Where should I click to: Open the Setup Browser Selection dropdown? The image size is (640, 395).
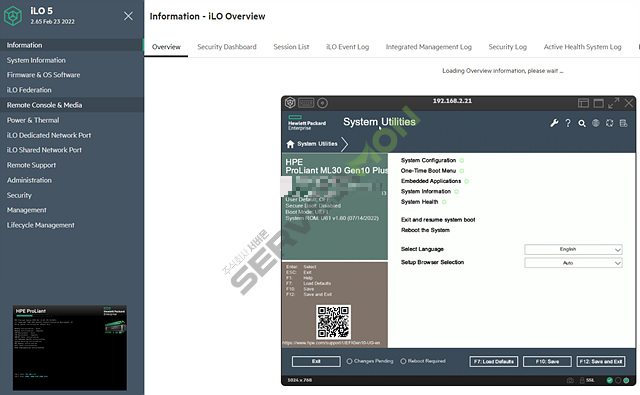(573, 263)
